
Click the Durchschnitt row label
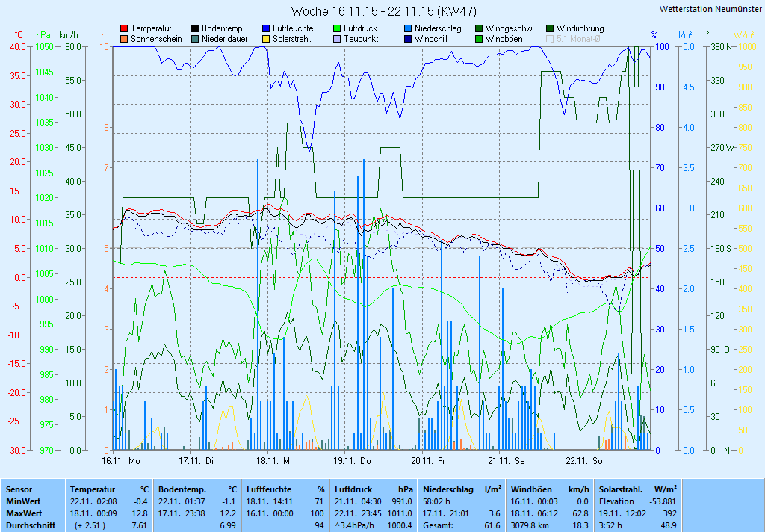pos(31,526)
